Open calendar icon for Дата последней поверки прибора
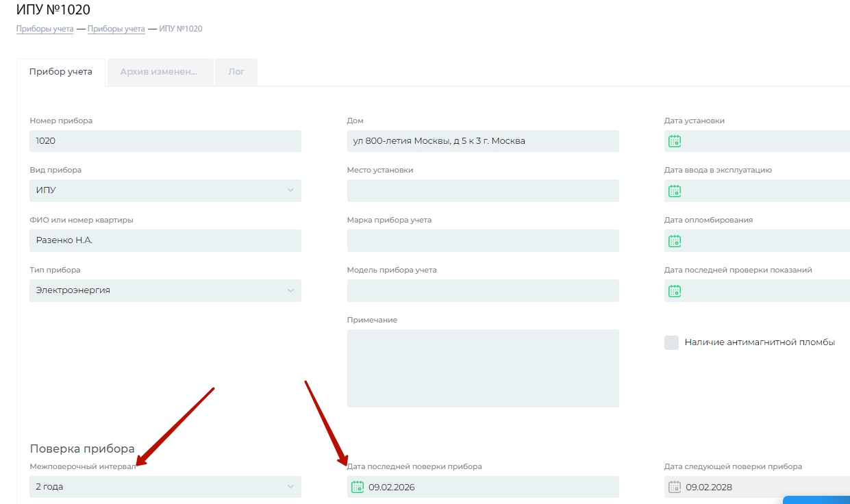This screenshot has width=850, height=504. pyautogui.click(x=357, y=487)
